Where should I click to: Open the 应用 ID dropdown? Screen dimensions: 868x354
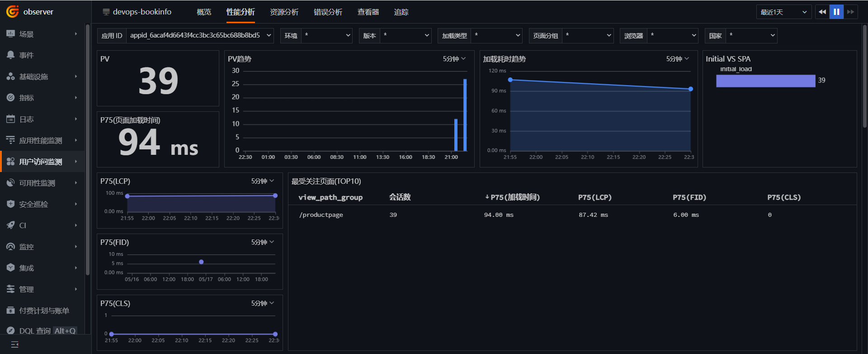[200, 35]
